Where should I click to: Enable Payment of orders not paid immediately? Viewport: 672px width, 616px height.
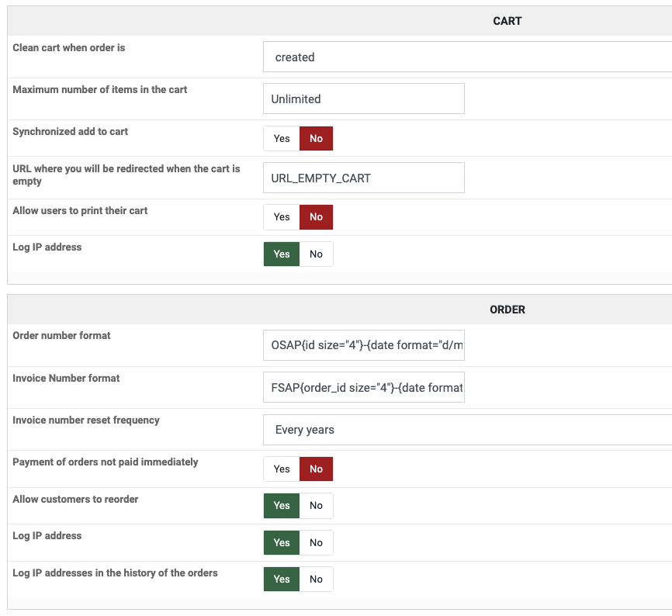282,469
